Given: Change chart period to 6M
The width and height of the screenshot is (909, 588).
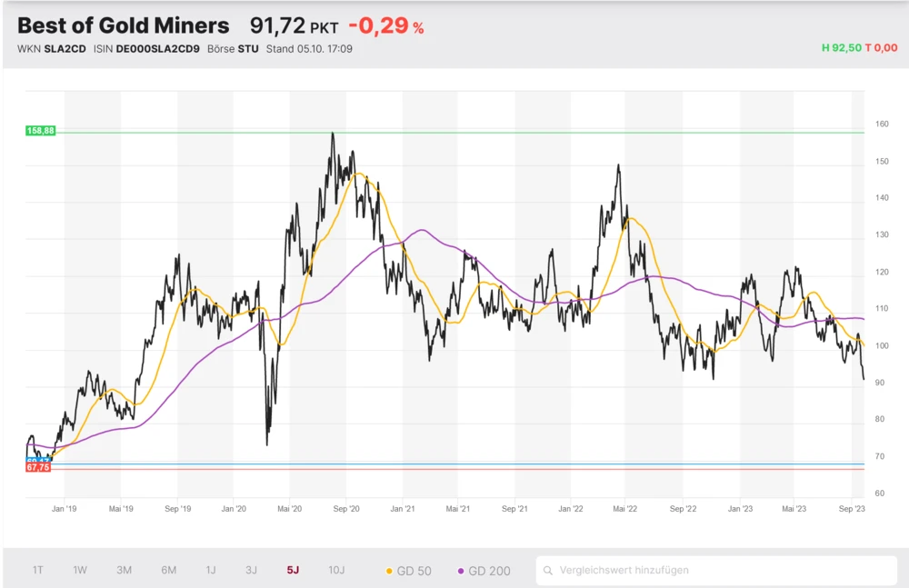Looking at the screenshot, I should coord(169,570).
